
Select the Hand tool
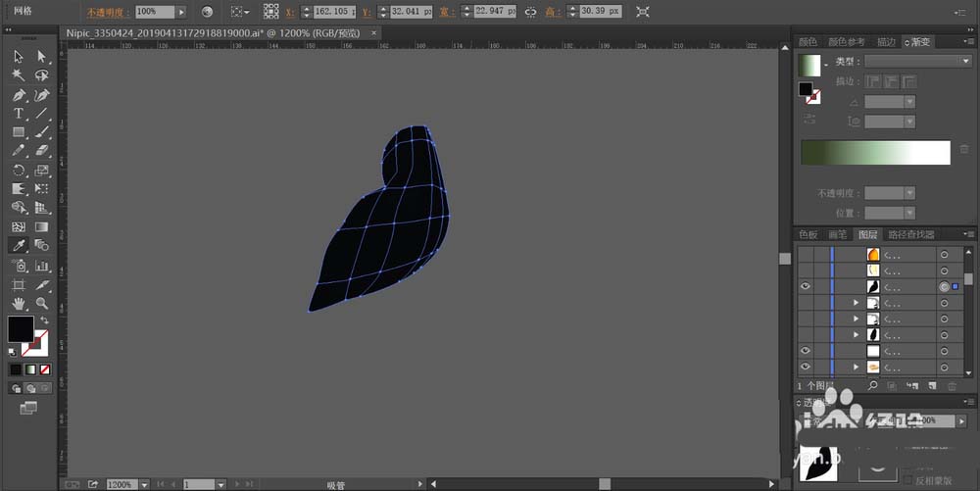[18, 304]
